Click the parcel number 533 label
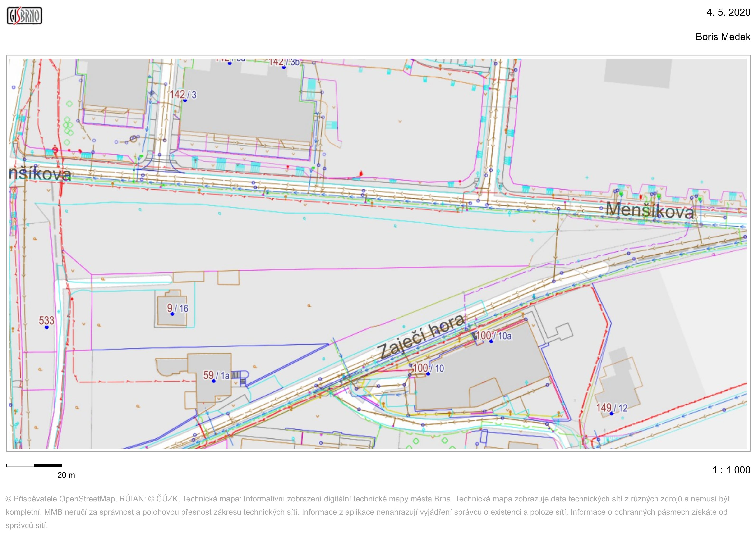This screenshot has height=537, width=756. click(46, 320)
